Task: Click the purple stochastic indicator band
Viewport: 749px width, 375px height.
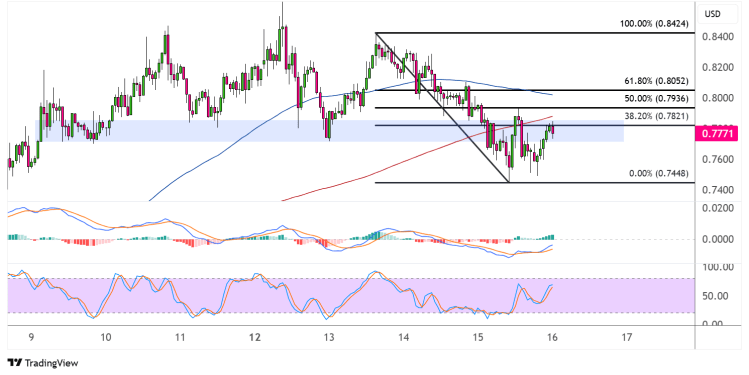Action: (351, 296)
